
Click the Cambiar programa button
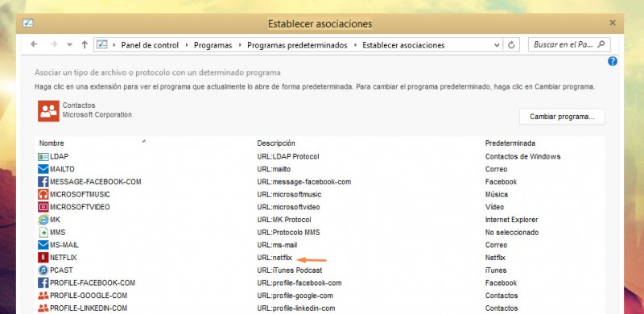[562, 116]
